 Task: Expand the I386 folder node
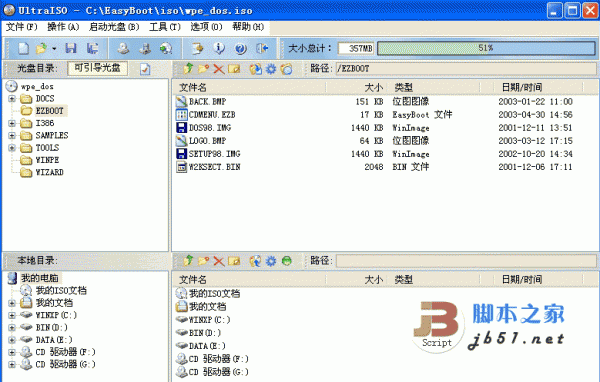click(12, 123)
